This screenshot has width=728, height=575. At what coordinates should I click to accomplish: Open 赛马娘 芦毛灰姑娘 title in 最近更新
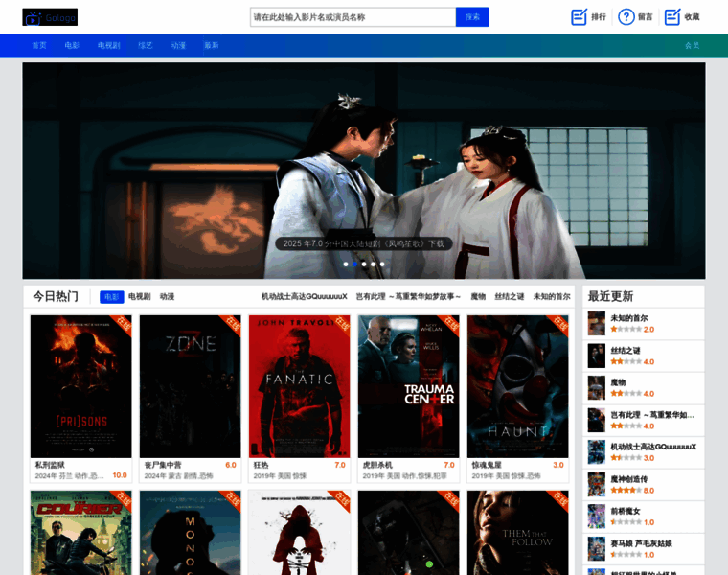coord(641,543)
